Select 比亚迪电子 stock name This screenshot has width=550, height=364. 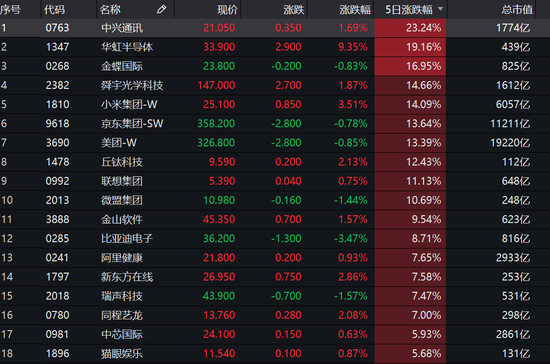coord(127,239)
